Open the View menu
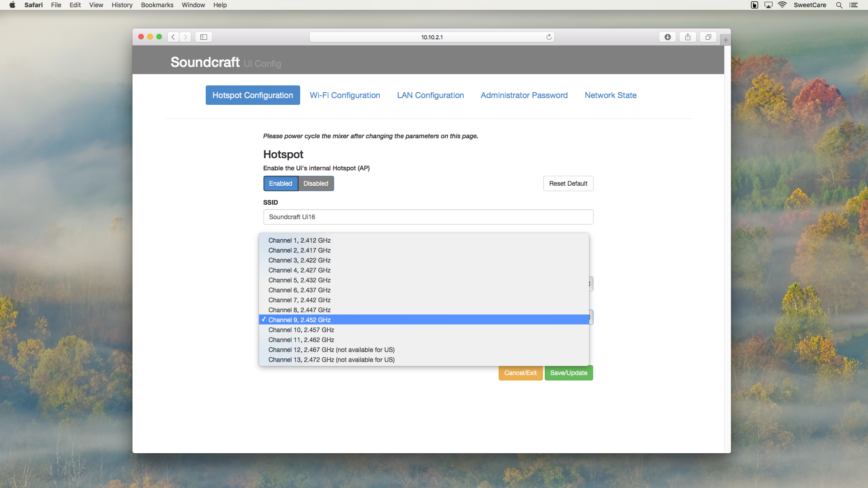 pos(96,5)
